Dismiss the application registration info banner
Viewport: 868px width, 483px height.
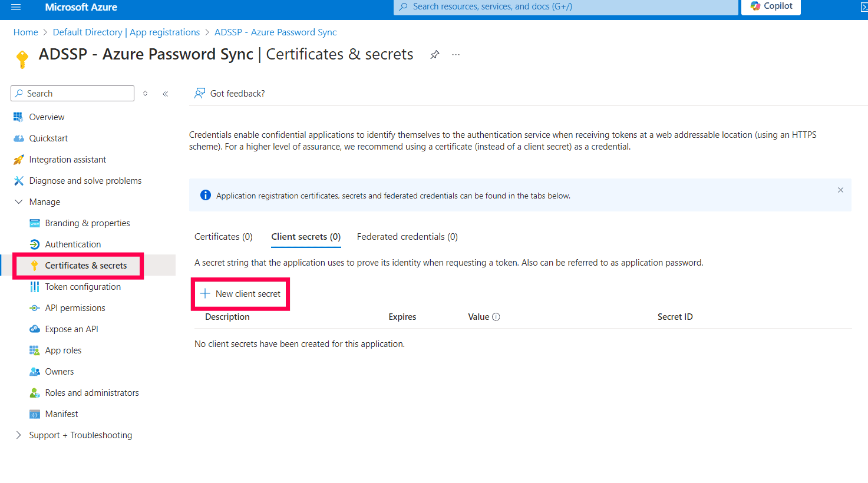click(x=840, y=190)
